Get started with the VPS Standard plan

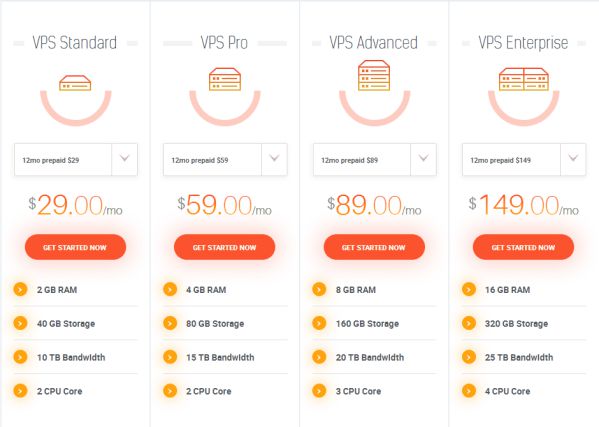(75, 247)
